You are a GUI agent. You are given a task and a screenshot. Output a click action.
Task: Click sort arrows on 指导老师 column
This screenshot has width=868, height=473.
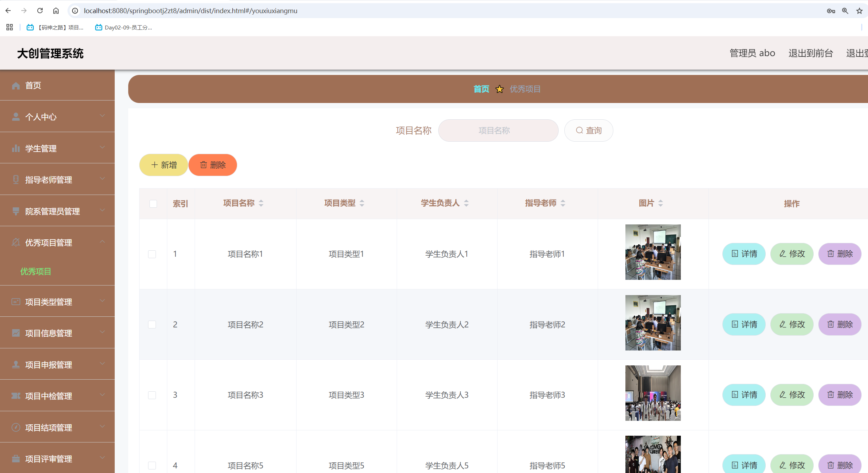pos(563,203)
